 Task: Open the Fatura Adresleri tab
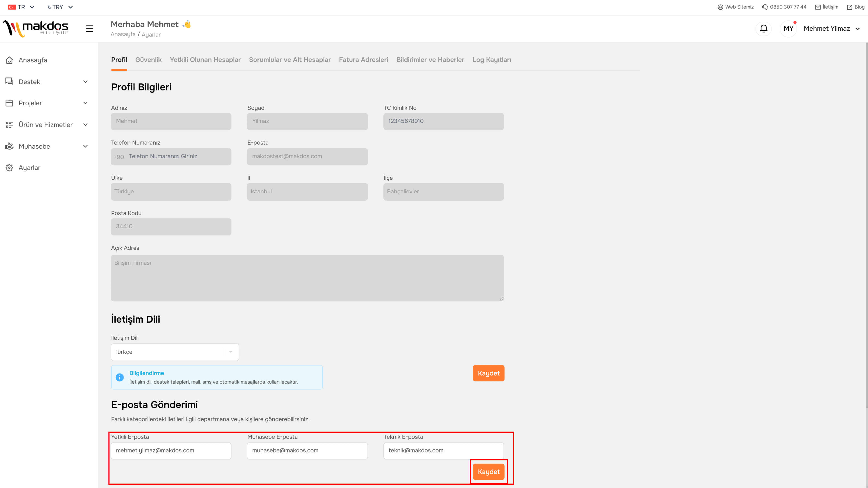pos(363,60)
